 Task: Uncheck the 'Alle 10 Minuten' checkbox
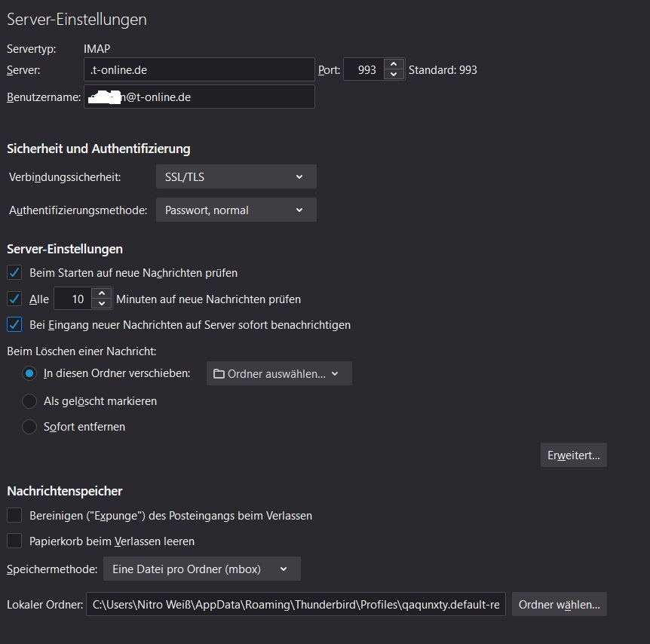tap(14, 299)
